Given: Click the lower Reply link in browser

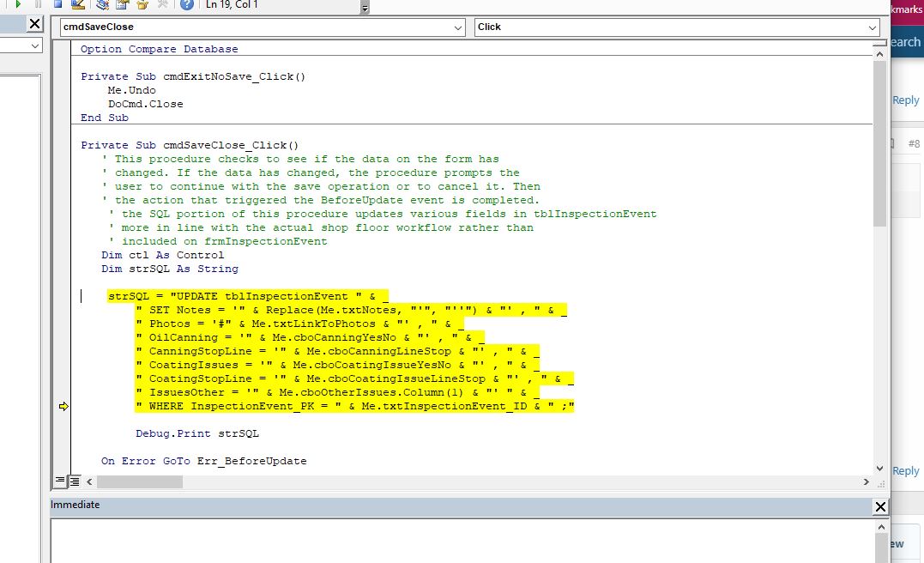Looking at the screenshot, I should tap(906, 471).
